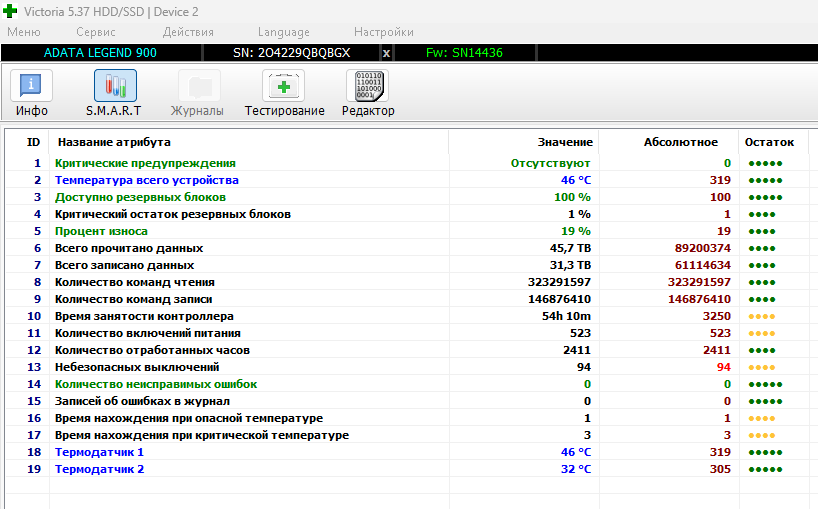Click health dots for Процент износа row
818x509 pixels.
tap(762, 232)
